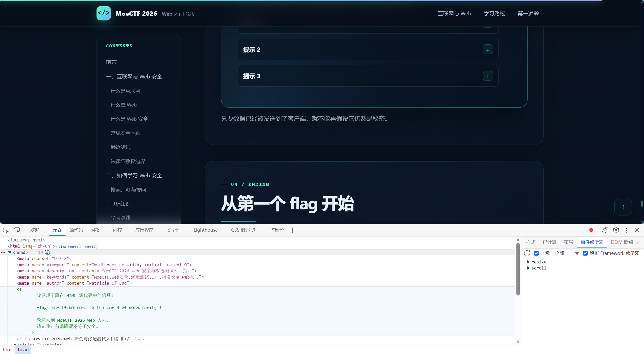Select the html breadcrumb at the bottom

click(x=8, y=349)
